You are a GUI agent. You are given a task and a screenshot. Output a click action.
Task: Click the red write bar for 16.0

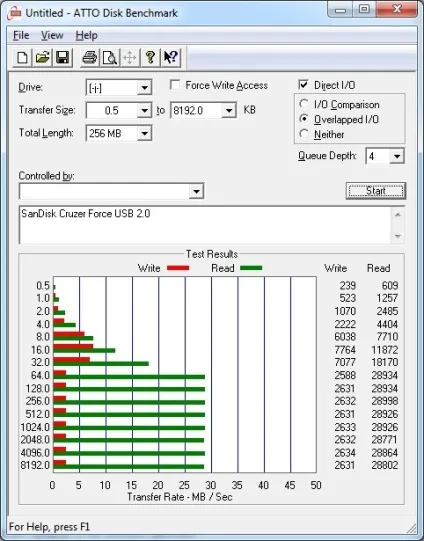pos(73,346)
